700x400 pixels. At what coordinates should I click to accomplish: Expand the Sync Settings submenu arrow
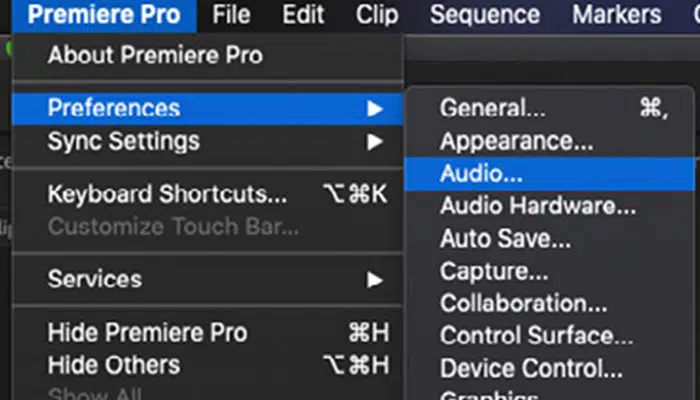tap(375, 142)
